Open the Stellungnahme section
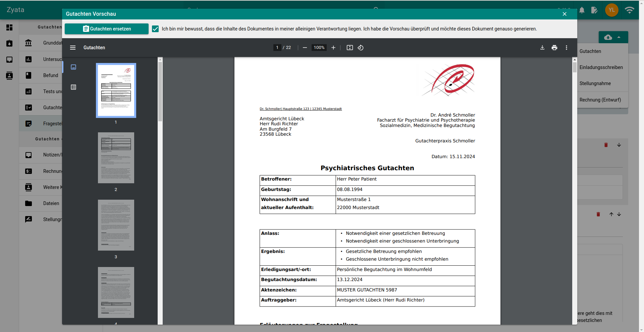This screenshot has height=332, width=644. pyautogui.click(x=41, y=219)
